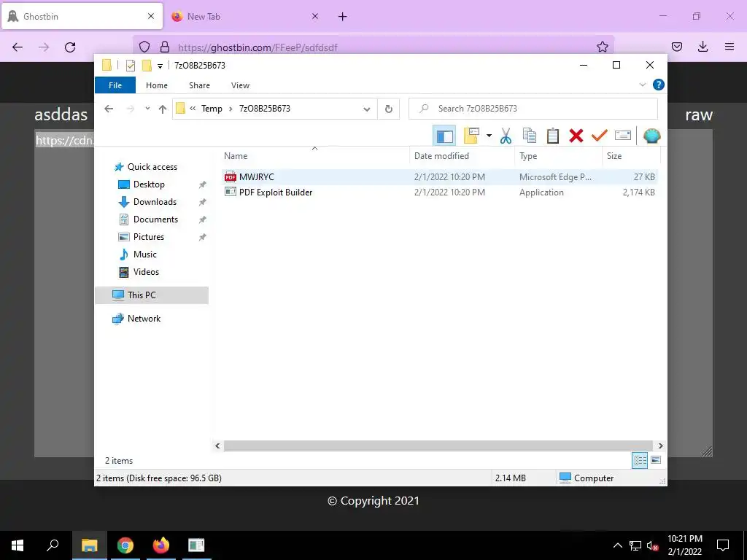
Task: Expand the hidden path chevron before Temp
Action: pos(193,109)
